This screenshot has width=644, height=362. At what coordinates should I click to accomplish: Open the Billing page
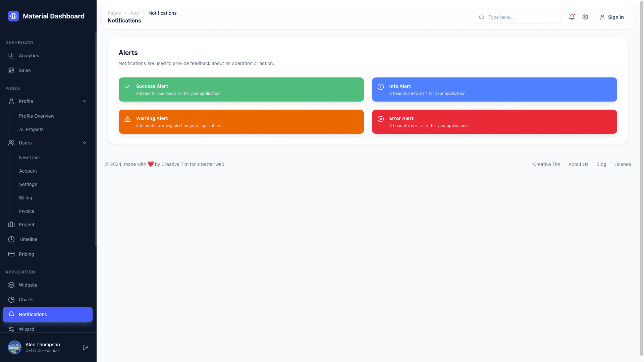click(25, 198)
